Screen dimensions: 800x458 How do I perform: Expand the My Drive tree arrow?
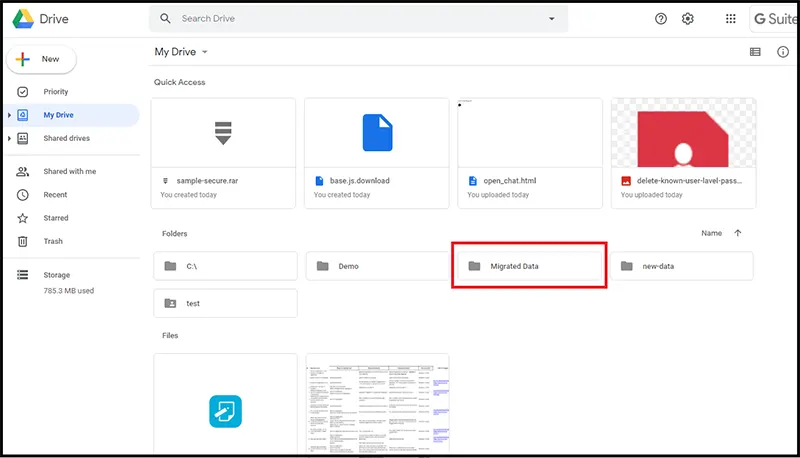[x=9, y=115]
